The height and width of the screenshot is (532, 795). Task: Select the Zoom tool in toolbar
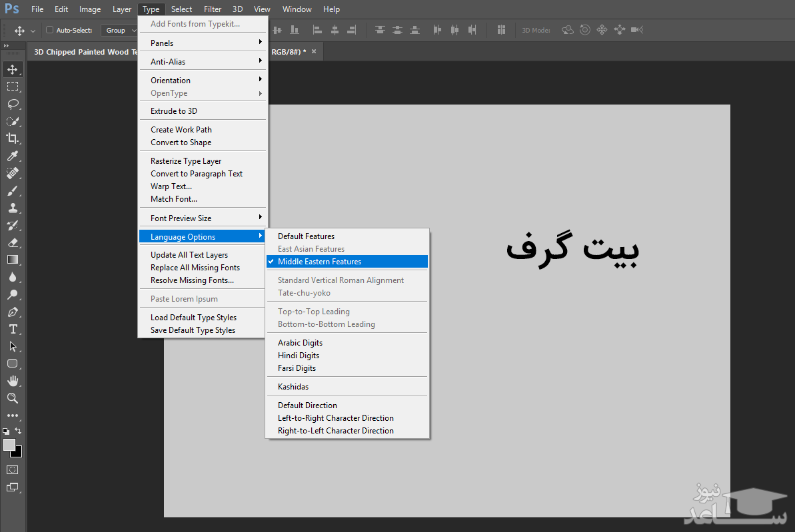click(x=13, y=398)
